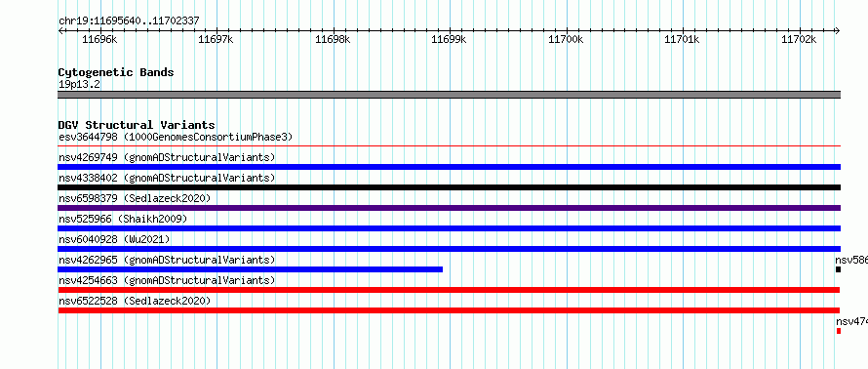The image size is (868, 369).
Task: Click label nsv6598379 (Sedlazeck2020)
Action: pyautogui.click(x=135, y=198)
